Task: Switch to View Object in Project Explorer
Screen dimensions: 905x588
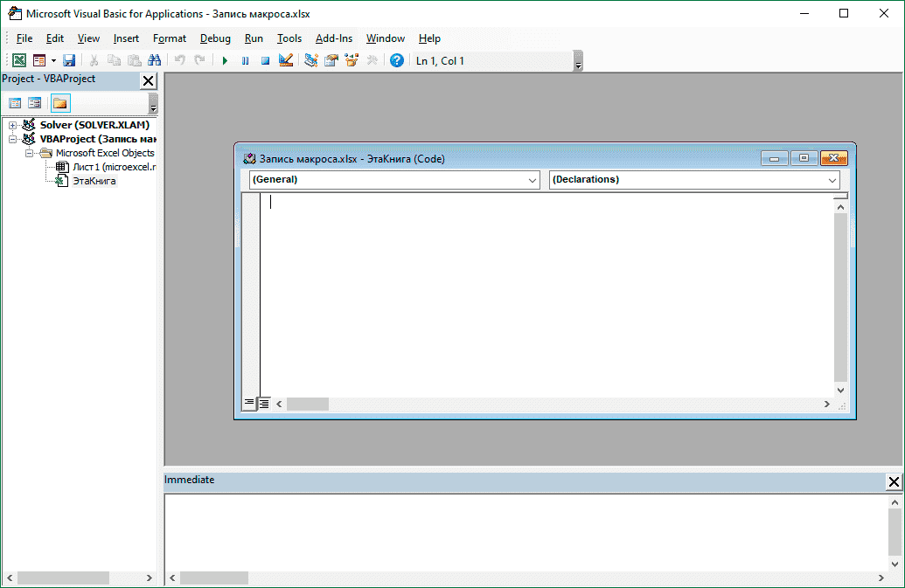Action: coord(33,102)
